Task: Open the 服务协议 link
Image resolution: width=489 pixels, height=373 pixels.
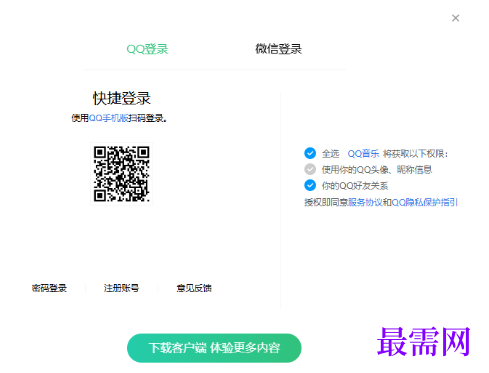Action: tap(365, 202)
